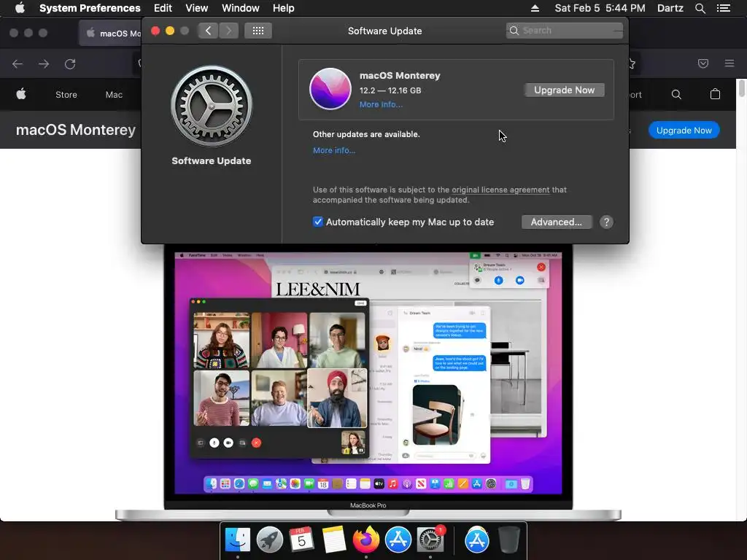Click the blue Upgrade Now website button
747x560 pixels.
(x=684, y=131)
